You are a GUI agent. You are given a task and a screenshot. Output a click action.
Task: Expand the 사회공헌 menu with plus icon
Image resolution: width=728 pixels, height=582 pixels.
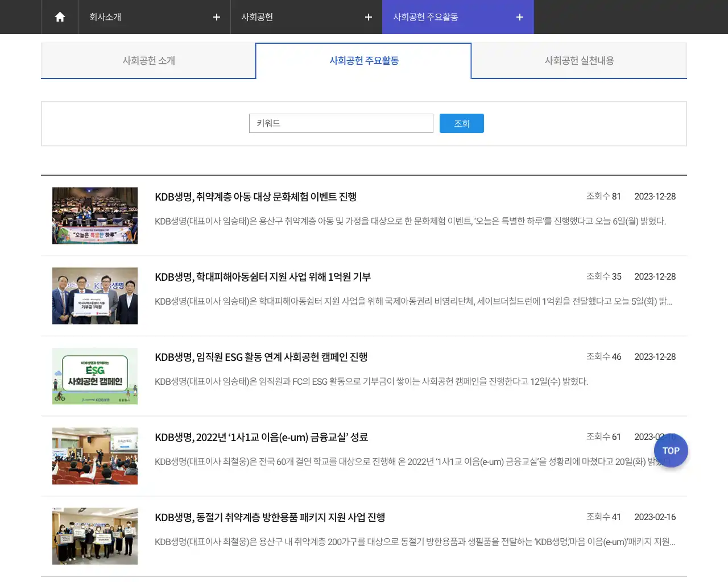click(368, 17)
